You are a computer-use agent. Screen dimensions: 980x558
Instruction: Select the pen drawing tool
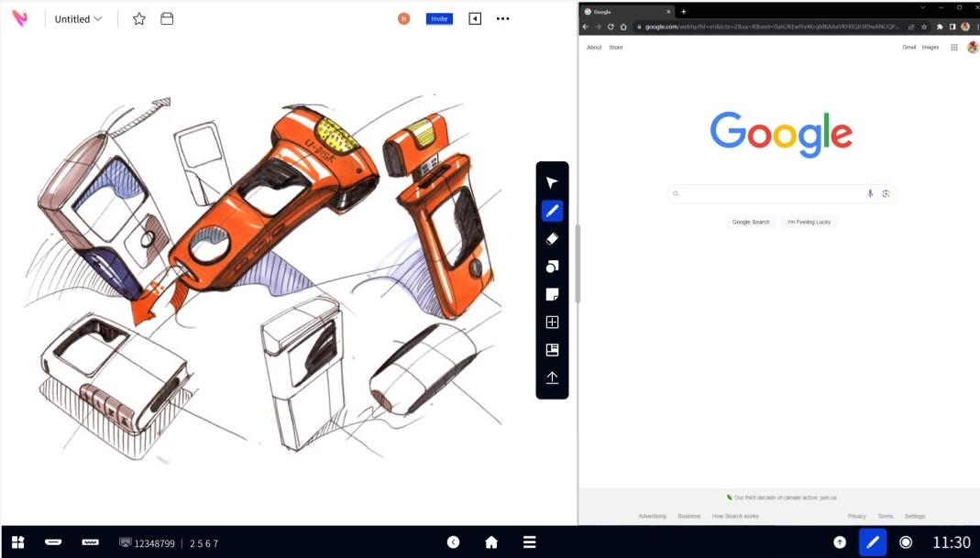point(552,211)
